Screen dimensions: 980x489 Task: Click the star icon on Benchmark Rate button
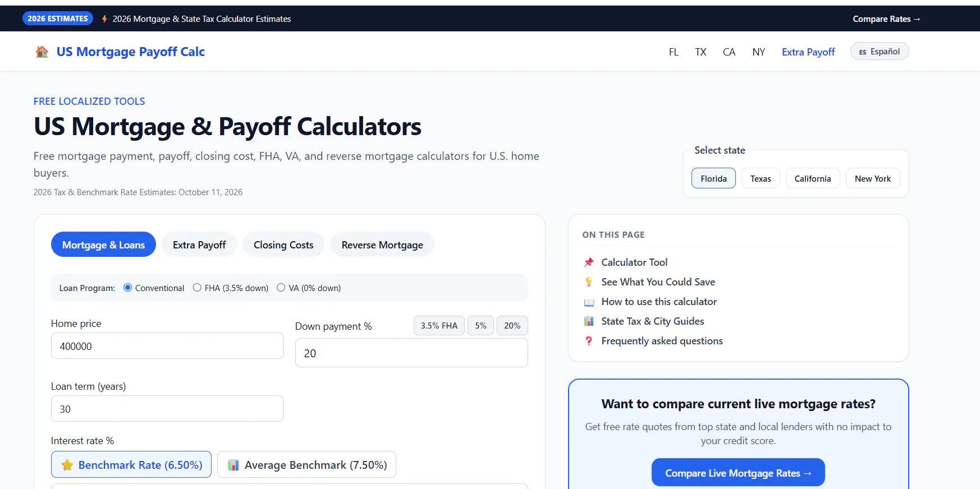click(x=67, y=465)
